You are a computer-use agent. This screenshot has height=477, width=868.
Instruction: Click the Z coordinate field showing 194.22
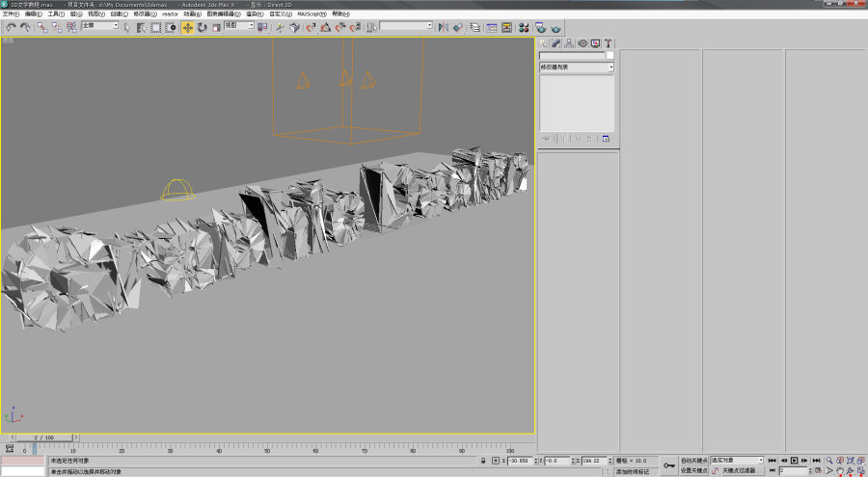(x=594, y=461)
